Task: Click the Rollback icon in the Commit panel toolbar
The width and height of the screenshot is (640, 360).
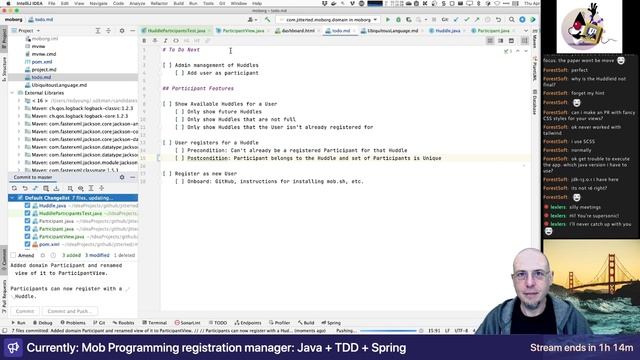Action: coord(25,188)
